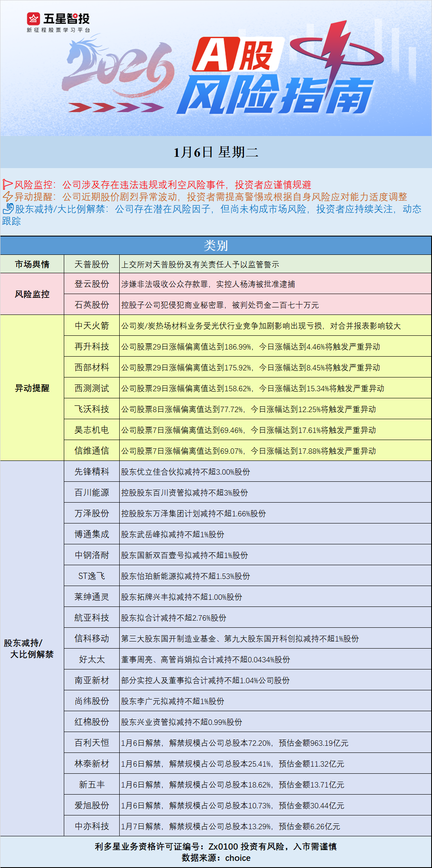Screen dimensions: 432x868
Task: Click the 股东优立佳合伙拟减持 description
Action: tap(186, 472)
